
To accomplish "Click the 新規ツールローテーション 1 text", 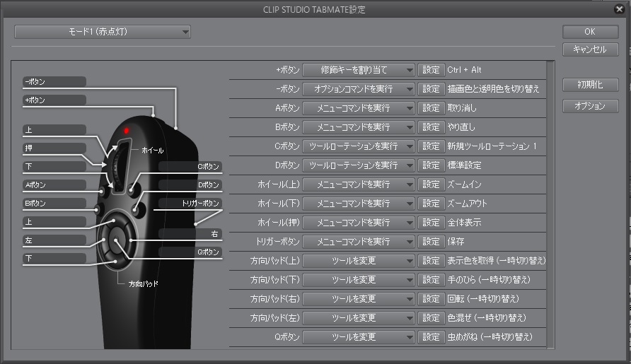I will pyautogui.click(x=492, y=146).
